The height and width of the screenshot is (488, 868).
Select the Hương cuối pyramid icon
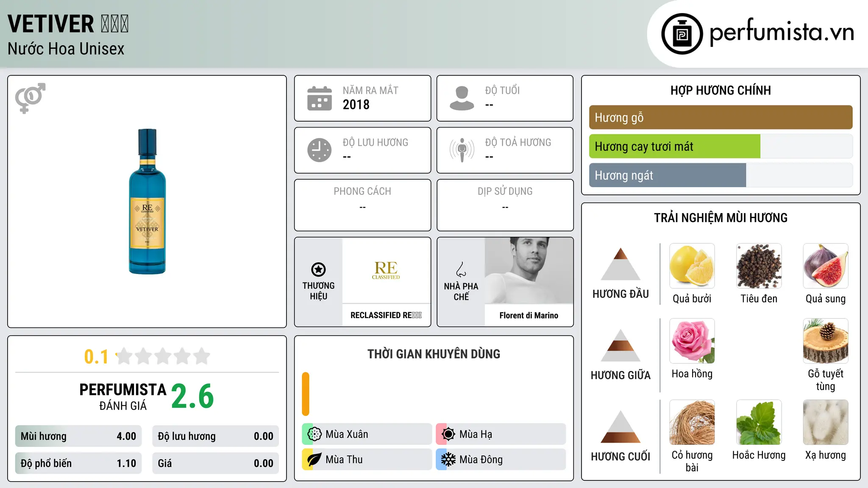(620, 427)
